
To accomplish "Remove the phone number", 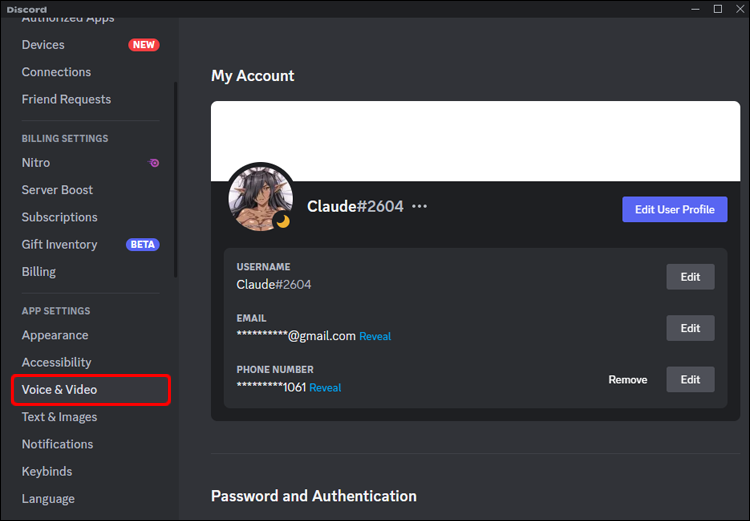I will 628,380.
